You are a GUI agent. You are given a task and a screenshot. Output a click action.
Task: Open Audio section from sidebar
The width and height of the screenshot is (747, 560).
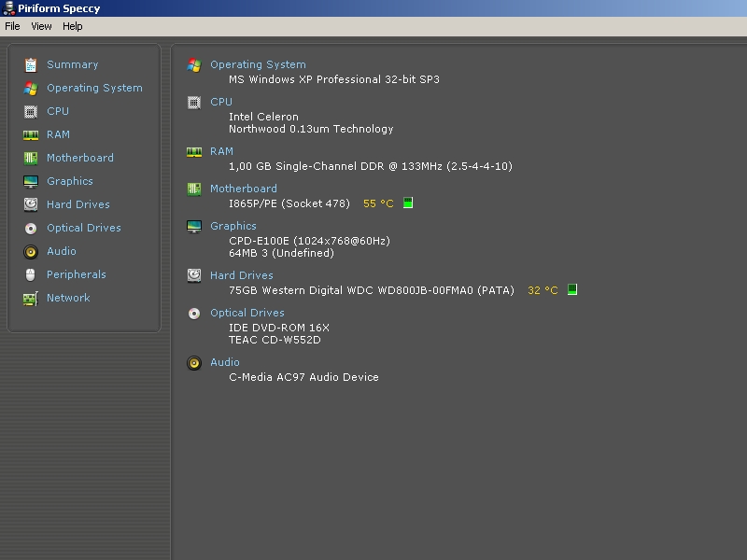[x=62, y=251]
